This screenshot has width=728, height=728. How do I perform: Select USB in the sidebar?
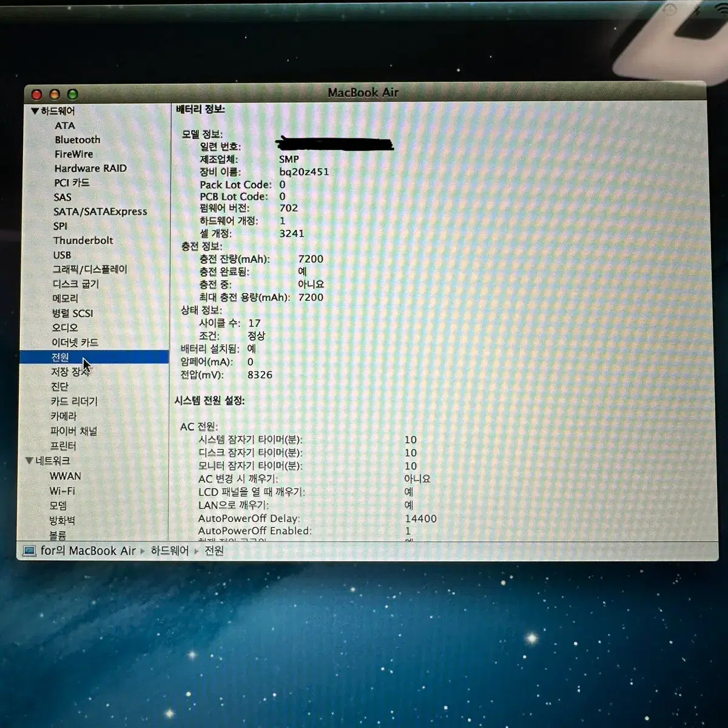click(x=62, y=255)
